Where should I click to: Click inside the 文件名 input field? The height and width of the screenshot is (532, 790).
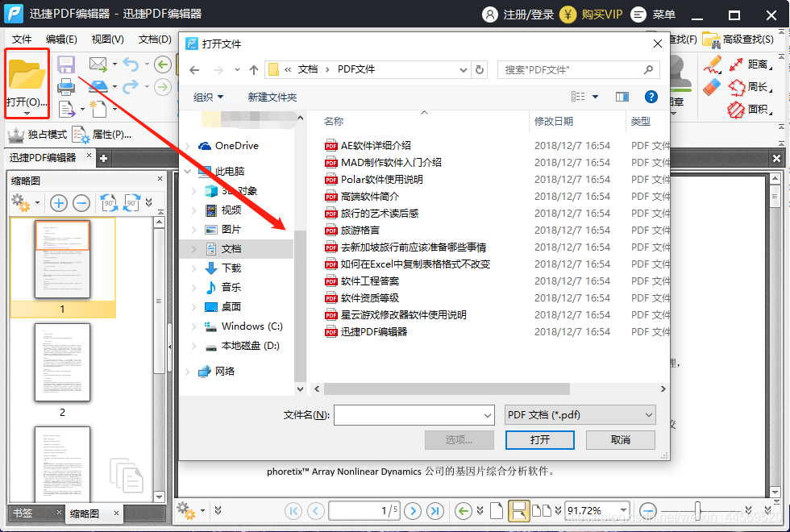pos(408,416)
